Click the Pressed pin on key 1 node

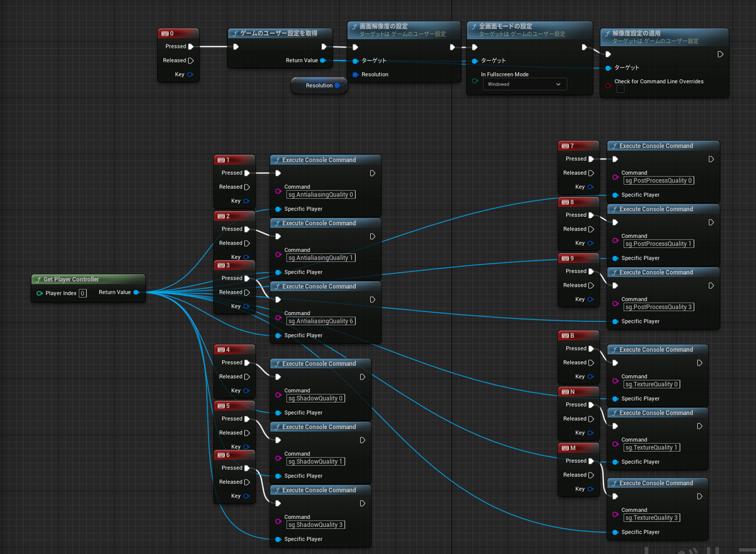pyautogui.click(x=247, y=173)
